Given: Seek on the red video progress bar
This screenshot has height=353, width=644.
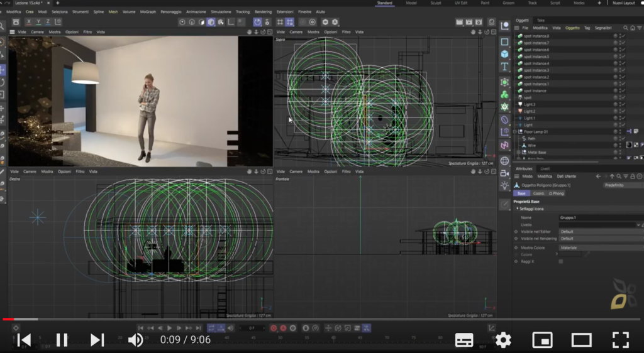Looking at the screenshot, I should click(x=322, y=319).
